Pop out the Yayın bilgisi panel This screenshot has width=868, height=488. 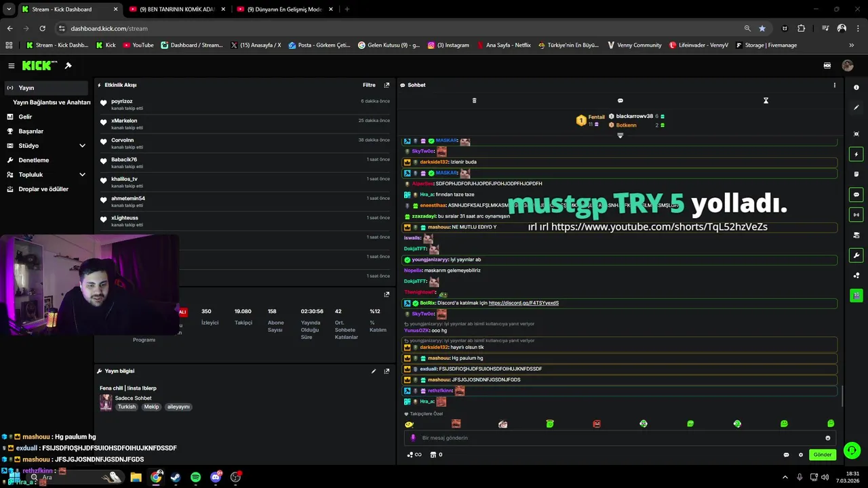tap(387, 371)
